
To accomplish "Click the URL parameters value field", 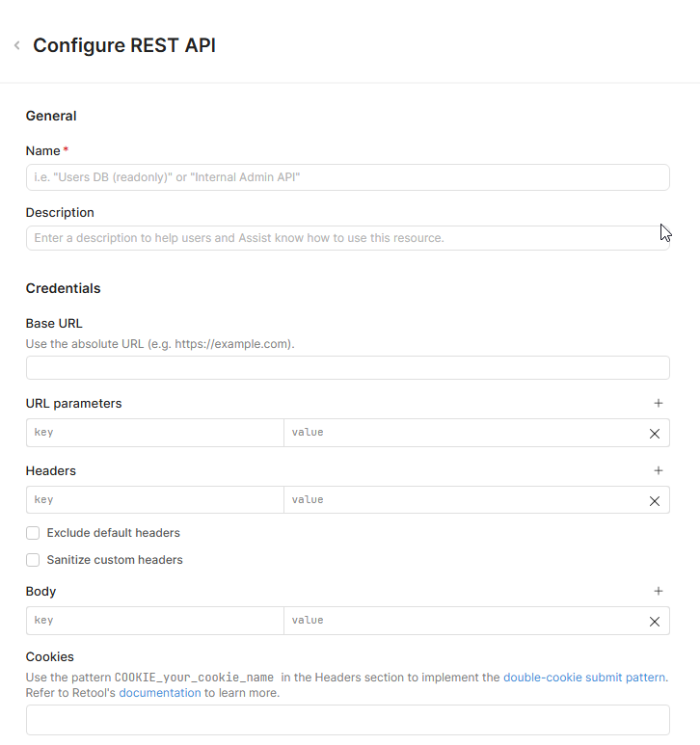I will (463, 433).
